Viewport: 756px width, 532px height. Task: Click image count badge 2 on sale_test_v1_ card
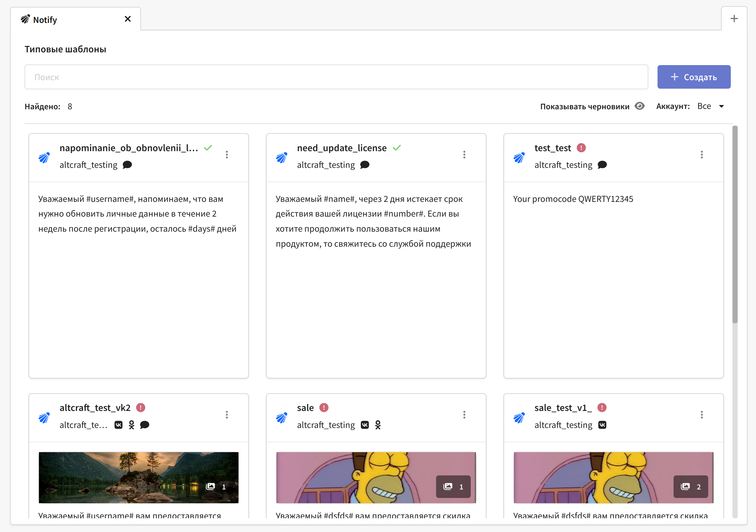tap(691, 487)
